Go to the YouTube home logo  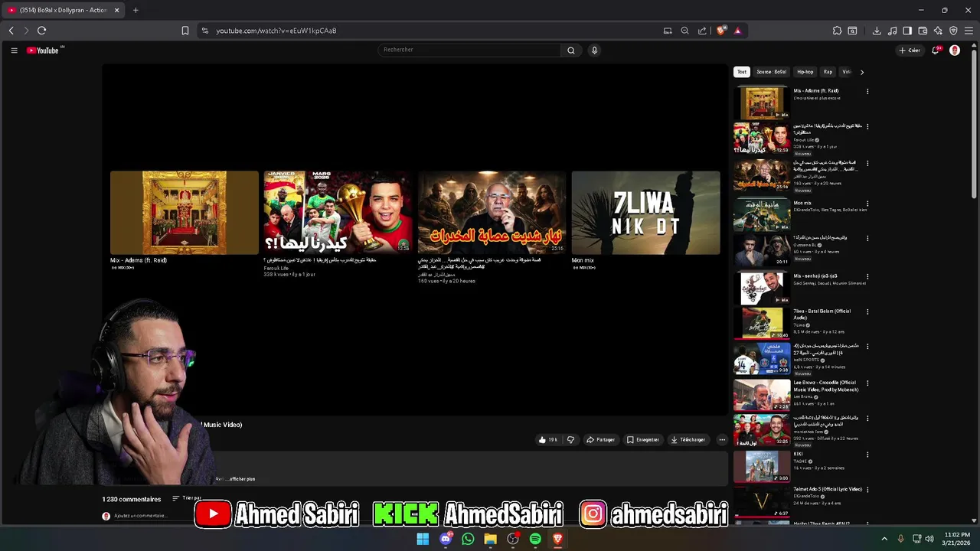(43, 51)
